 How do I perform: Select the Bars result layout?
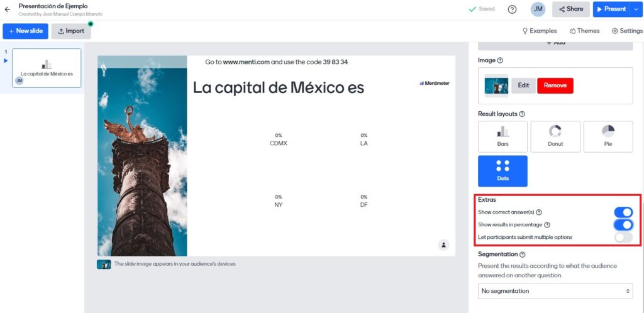pos(502,136)
